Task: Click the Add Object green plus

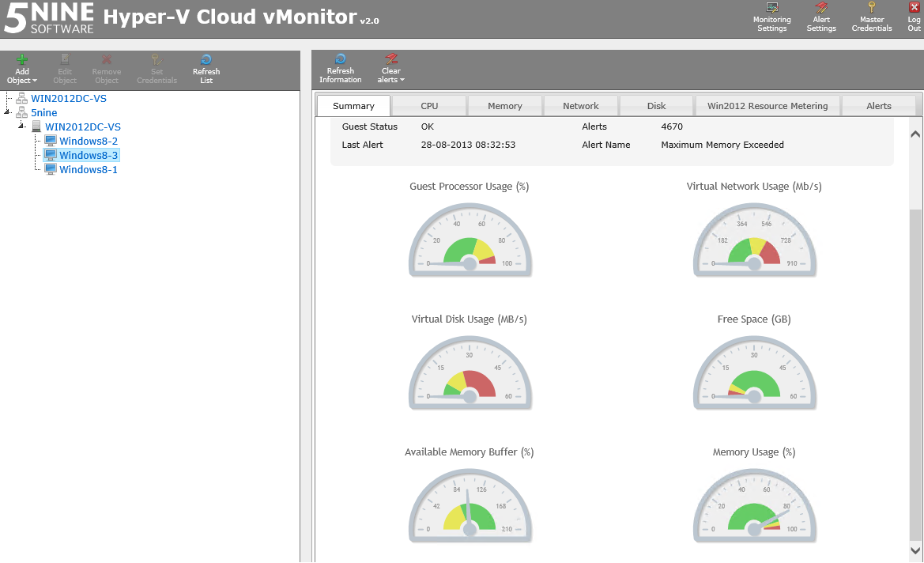Action: click(x=22, y=59)
